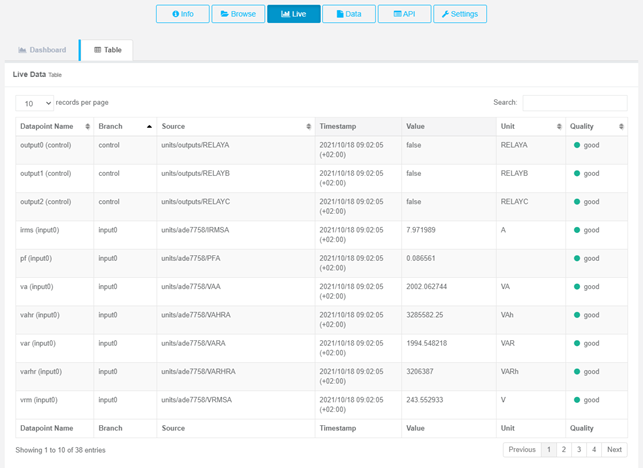Go to page 2 of results
Screen dimensions: 643x468
click(x=564, y=450)
